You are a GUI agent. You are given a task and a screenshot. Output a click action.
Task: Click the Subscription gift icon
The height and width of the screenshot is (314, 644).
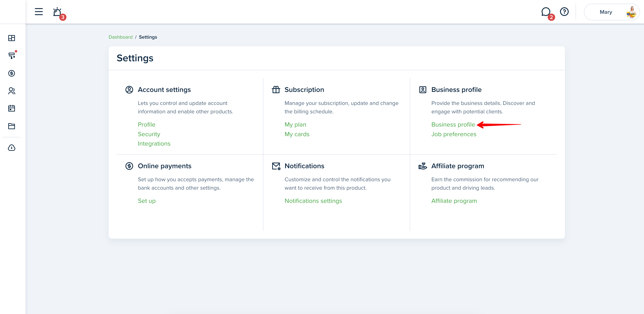coord(276,90)
